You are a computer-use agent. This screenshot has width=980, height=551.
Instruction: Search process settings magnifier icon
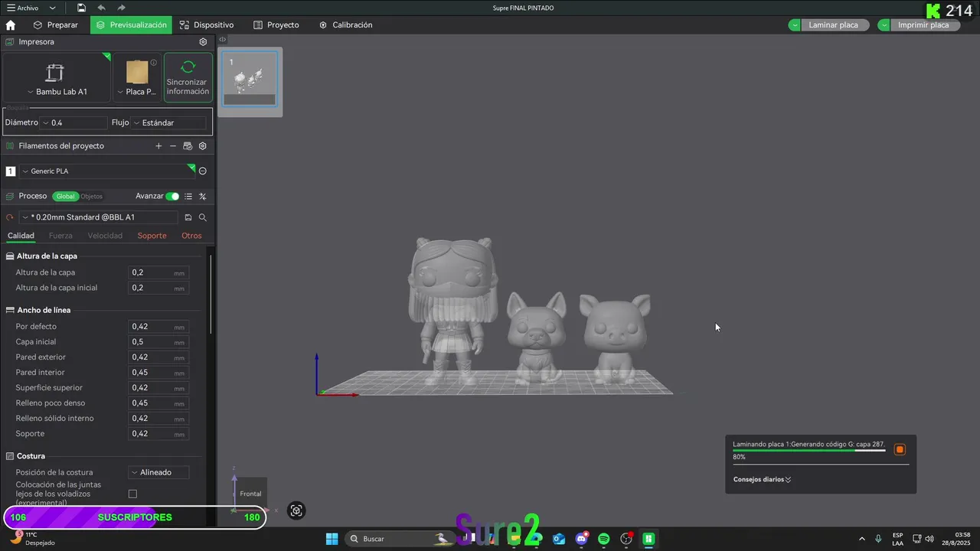point(203,217)
